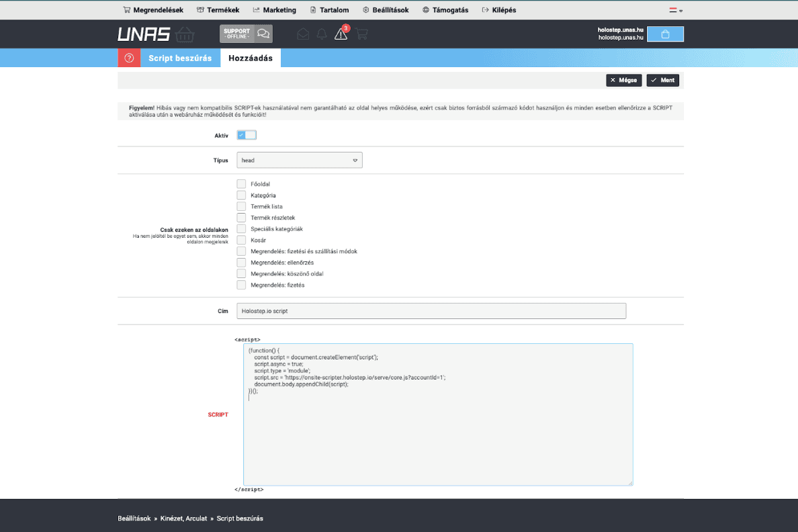The image size is (798, 532).
Task: Open the Beállítások menu
Action: 386,10
